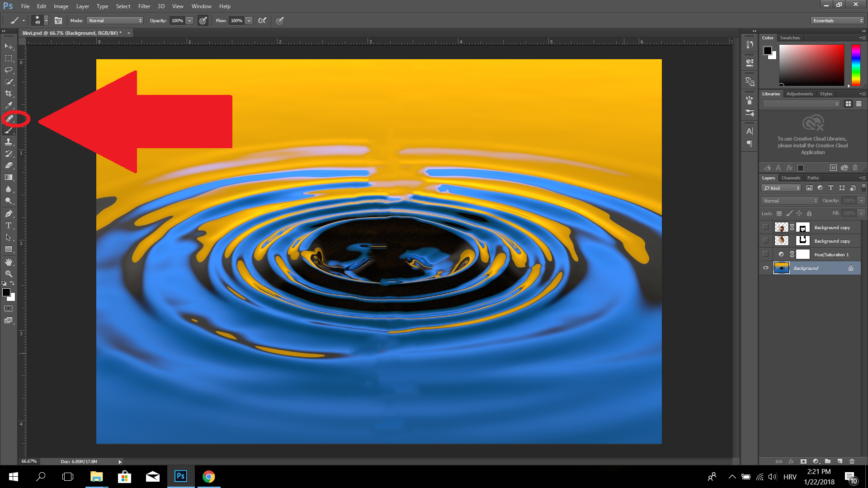Select the Healing Brush tool
Screen dimensions: 868x488
point(9,118)
